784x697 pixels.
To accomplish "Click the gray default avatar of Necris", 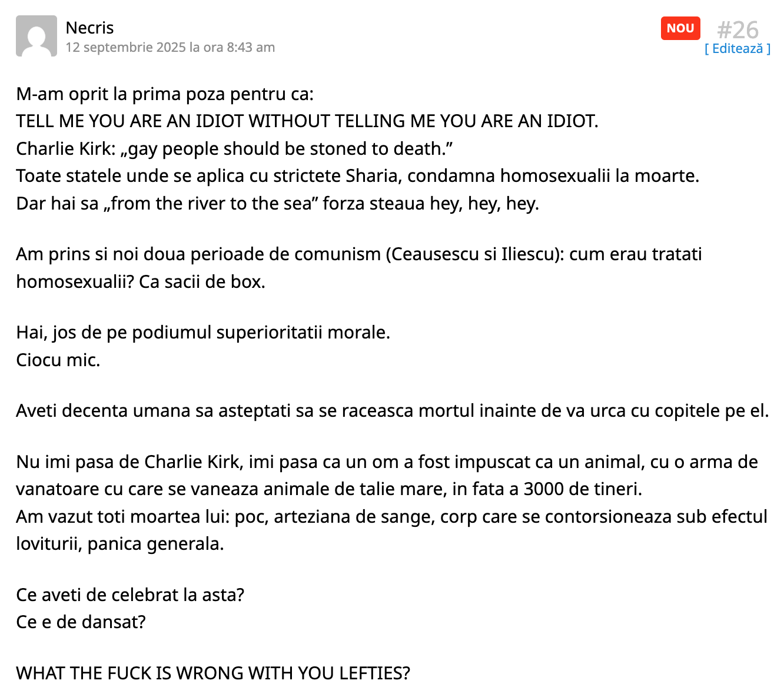I will point(36,36).
